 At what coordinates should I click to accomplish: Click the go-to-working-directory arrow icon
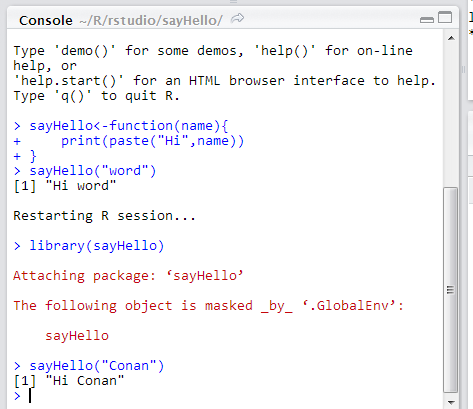click(237, 19)
